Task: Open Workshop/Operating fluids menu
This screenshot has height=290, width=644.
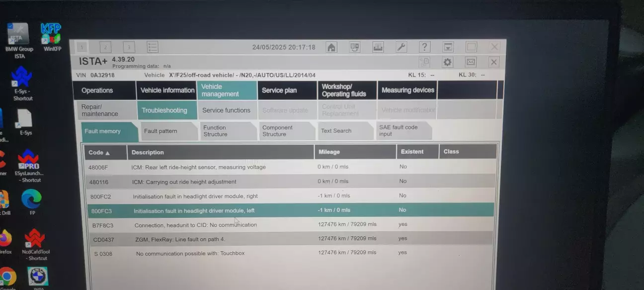Action: click(x=347, y=91)
